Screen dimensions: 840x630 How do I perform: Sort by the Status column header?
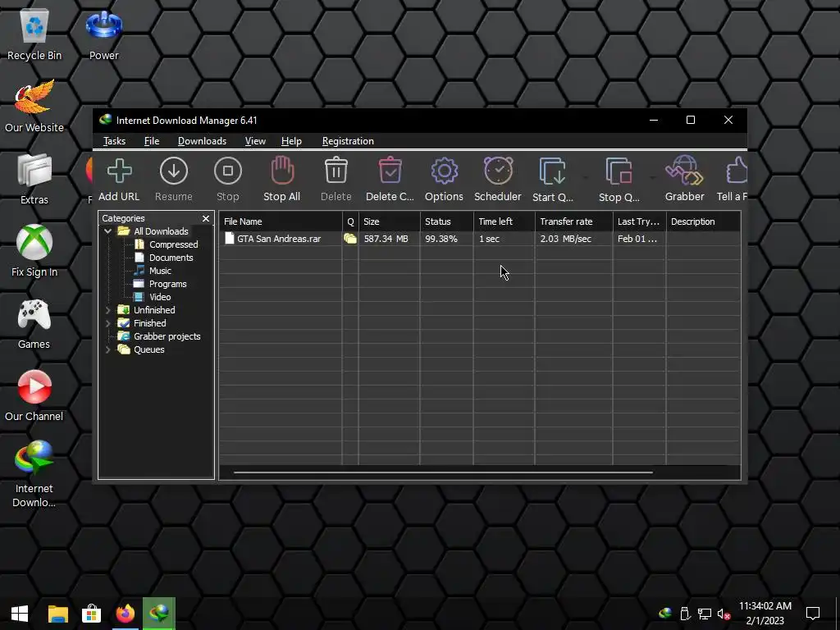pos(447,221)
